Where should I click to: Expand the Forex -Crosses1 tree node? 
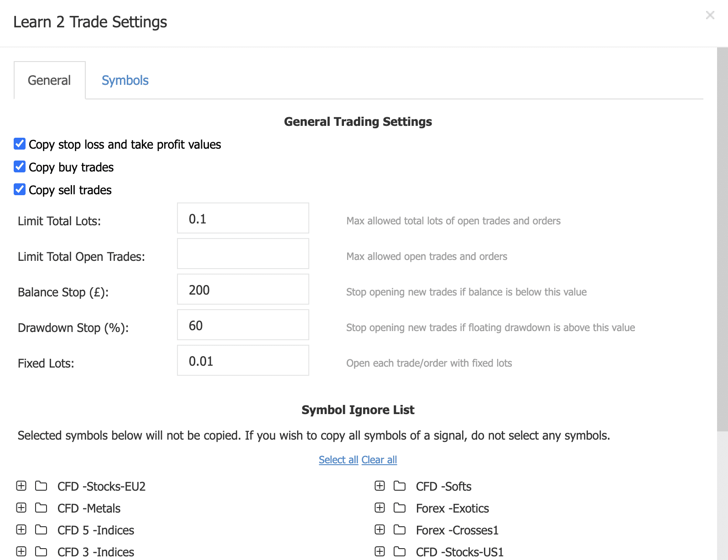click(x=380, y=530)
